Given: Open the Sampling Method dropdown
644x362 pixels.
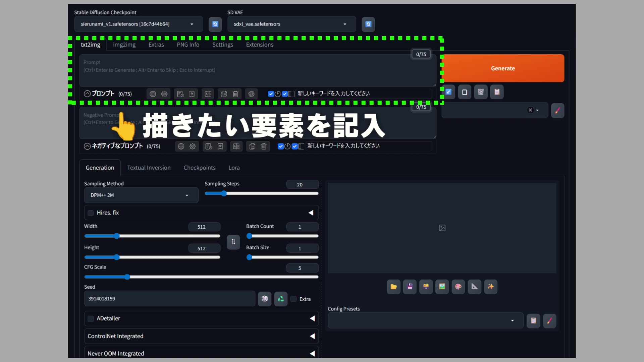Looking at the screenshot, I should 141,195.
